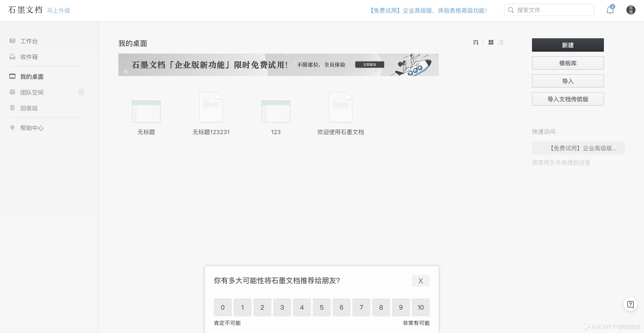The image size is (644, 333).
Task: Open the user avatar menu
Action: point(631,10)
